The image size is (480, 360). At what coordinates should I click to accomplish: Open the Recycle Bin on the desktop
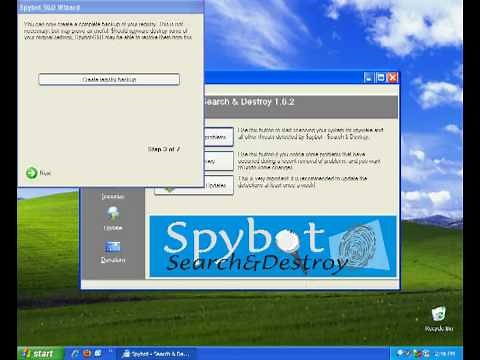(x=439, y=319)
